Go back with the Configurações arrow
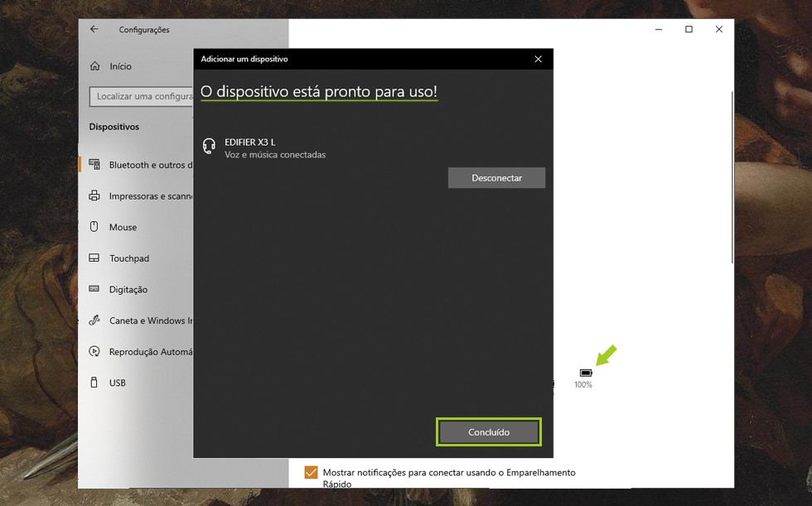The width and height of the screenshot is (812, 506). 94,30
